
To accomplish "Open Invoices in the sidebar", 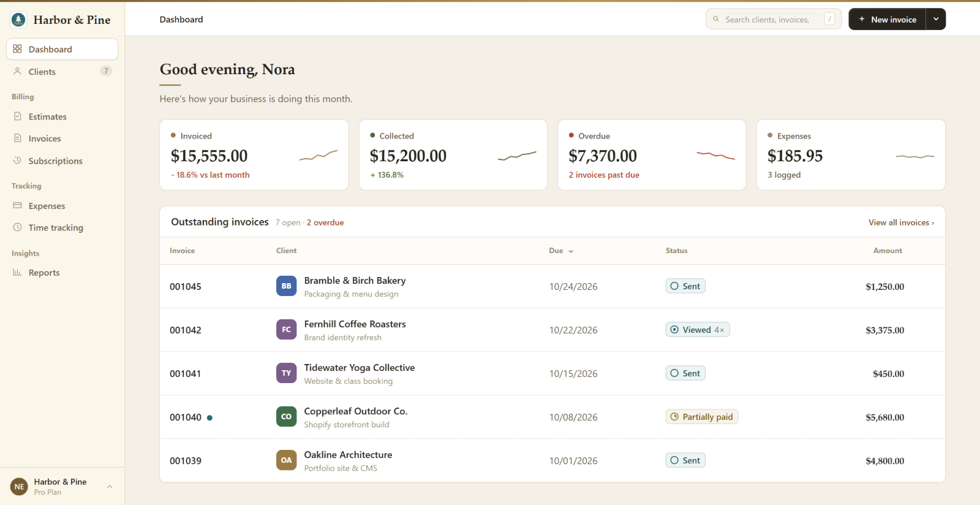I will [x=62, y=139].
